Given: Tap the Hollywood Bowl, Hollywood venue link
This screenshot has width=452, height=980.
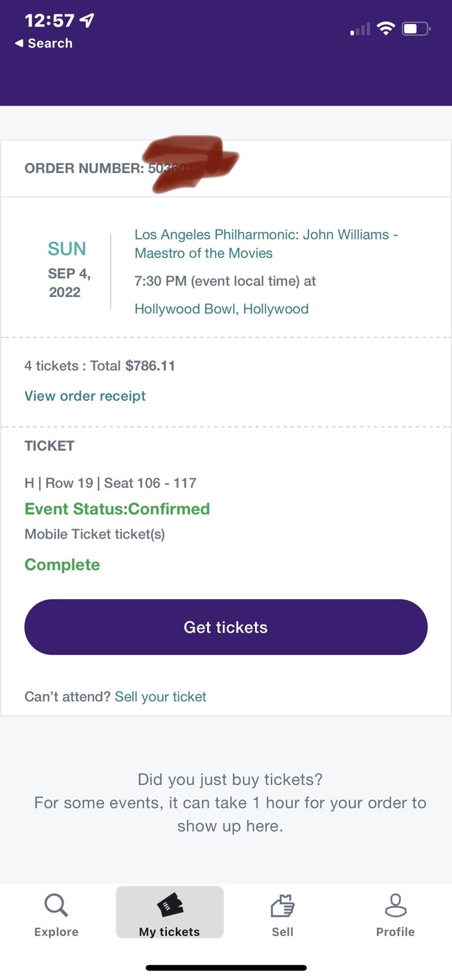Looking at the screenshot, I should point(221,309).
